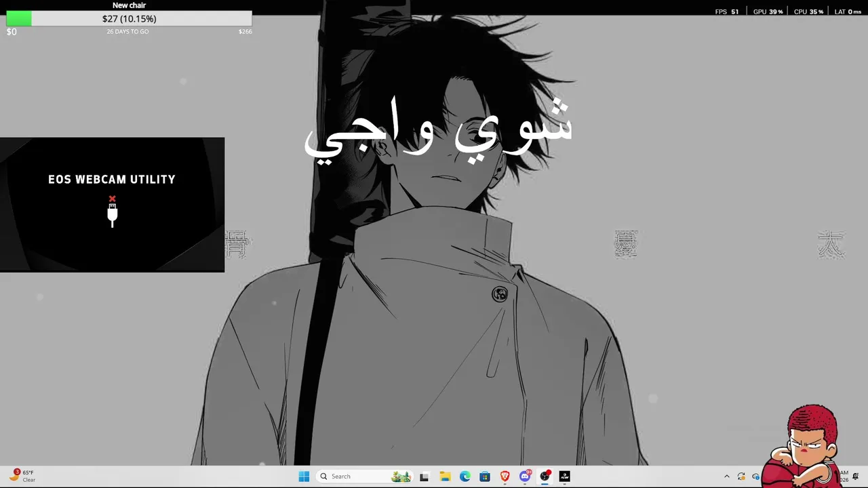Open the notification bell in tray
This screenshot has width=868, height=488.
coord(856,476)
